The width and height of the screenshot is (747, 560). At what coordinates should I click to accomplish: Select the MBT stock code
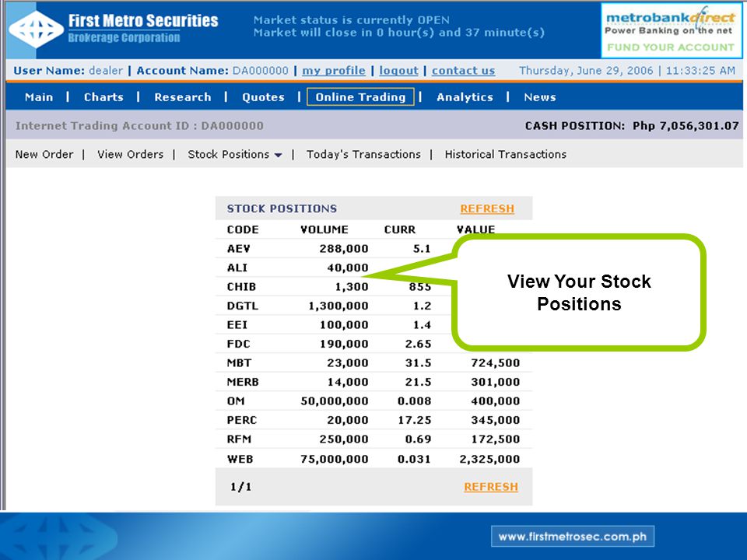pyautogui.click(x=239, y=363)
